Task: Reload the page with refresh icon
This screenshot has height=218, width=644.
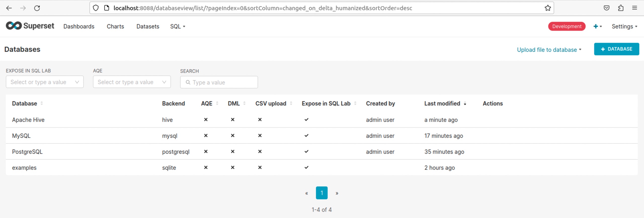Action: pyautogui.click(x=37, y=8)
